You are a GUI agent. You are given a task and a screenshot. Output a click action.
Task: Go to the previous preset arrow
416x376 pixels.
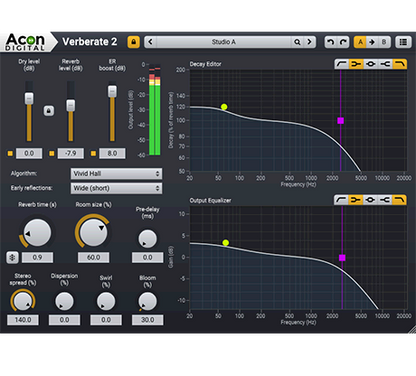point(150,42)
